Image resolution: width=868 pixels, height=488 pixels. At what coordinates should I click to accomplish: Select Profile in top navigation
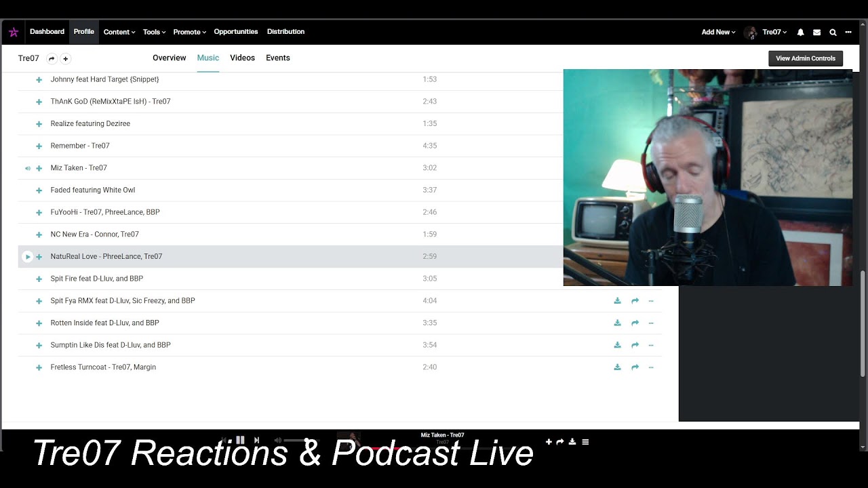coord(84,32)
